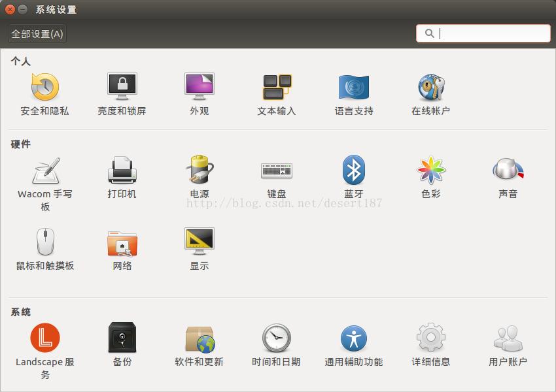Image resolution: width=556 pixels, height=392 pixels.
Task: Open the 蓝牙 Bluetooth panel
Action: (x=353, y=173)
